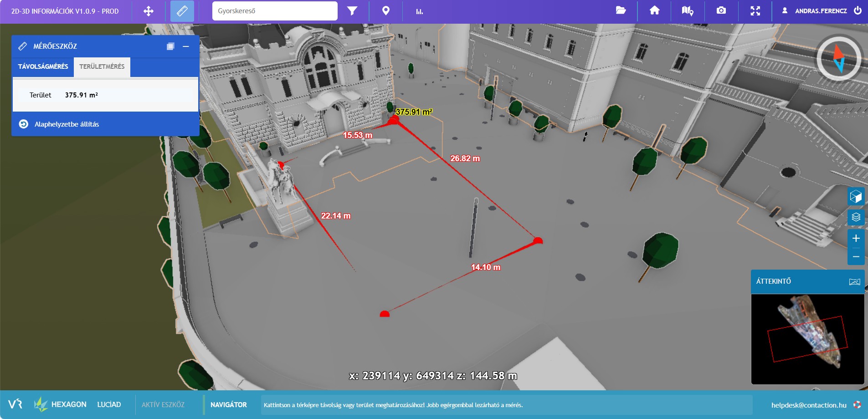
Task: Click the Terület 375.91 m² value
Action: 81,95
